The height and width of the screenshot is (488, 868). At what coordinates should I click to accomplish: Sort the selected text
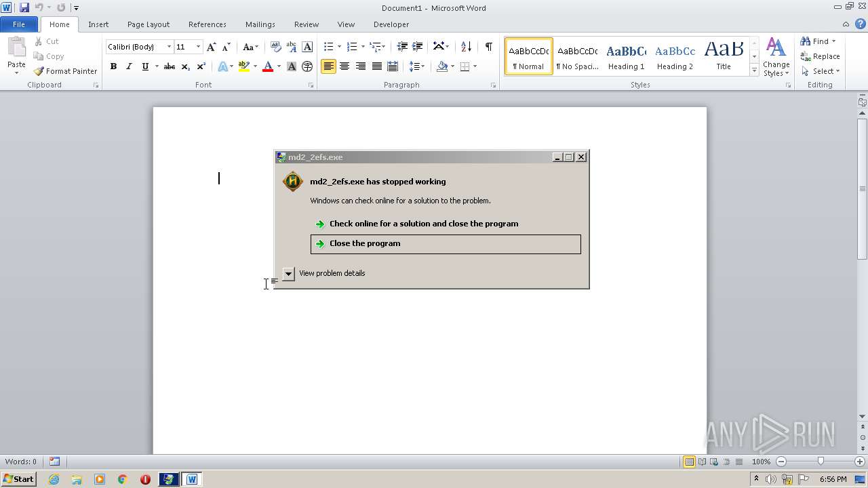[x=466, y=47]
